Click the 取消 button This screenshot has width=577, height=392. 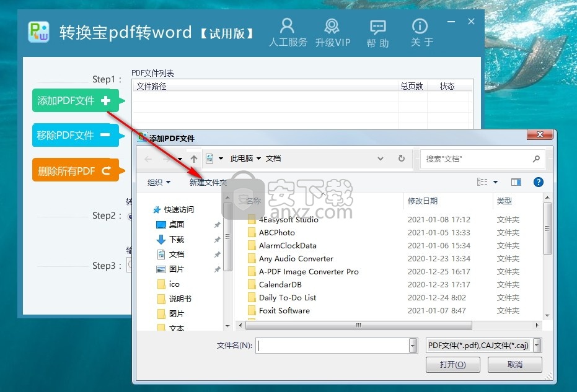pos(515,364)
